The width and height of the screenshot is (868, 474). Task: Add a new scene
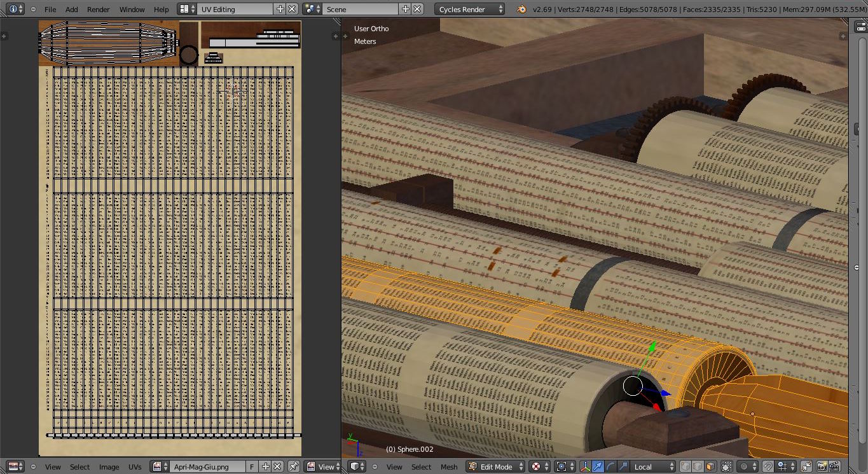(x=406, y=9)
